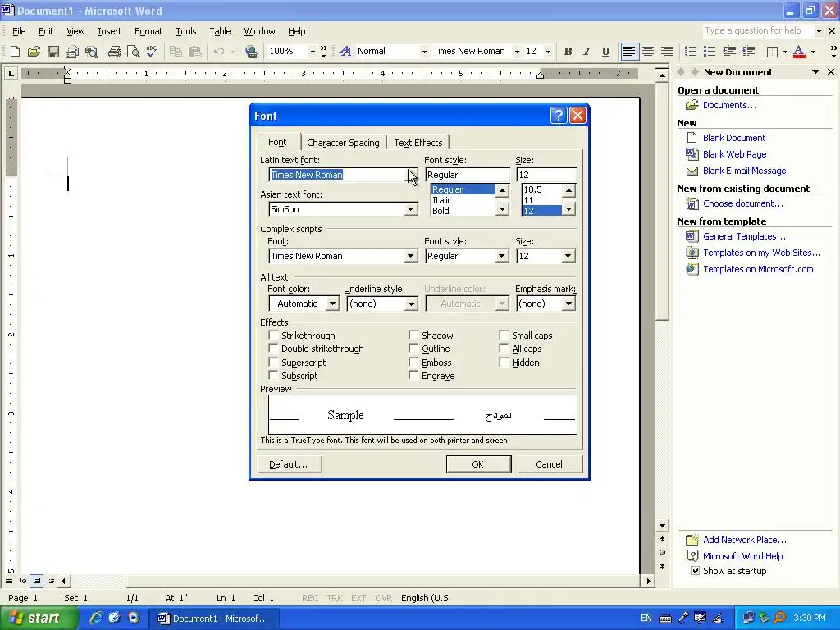Enable the Small caps checkbox
Viewport: 840px width, 630px height.
click(504, 336)
